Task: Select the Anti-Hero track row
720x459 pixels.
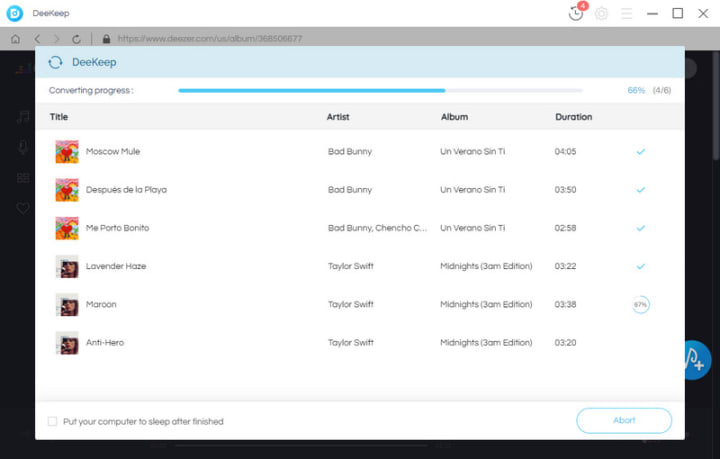Action: point(360,342)
